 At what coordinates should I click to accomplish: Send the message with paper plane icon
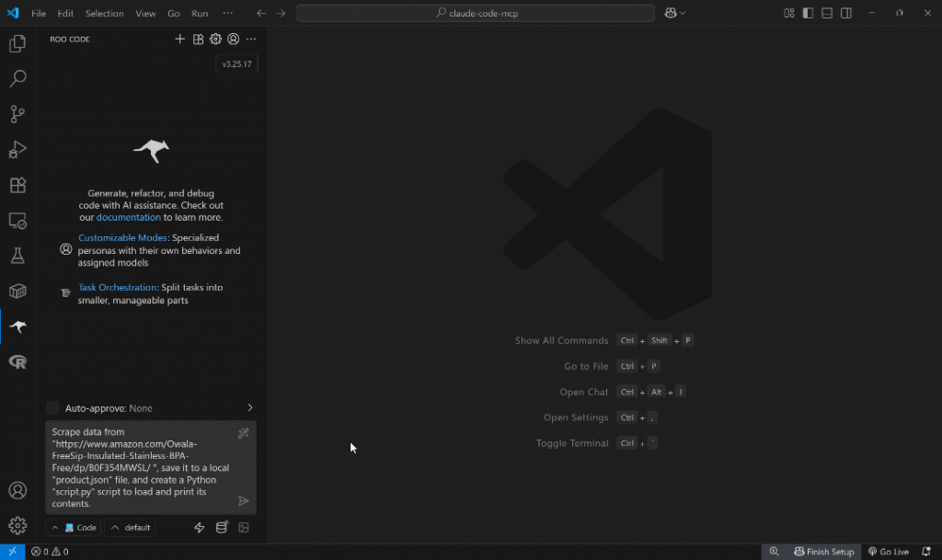pos(244,501)
